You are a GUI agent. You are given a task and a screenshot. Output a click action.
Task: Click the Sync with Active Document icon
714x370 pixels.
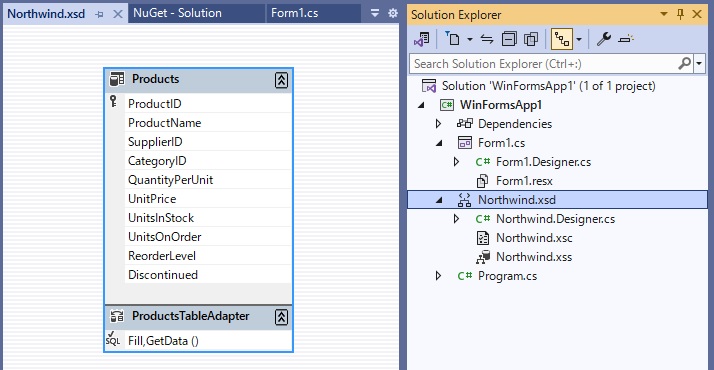point(487,39)
